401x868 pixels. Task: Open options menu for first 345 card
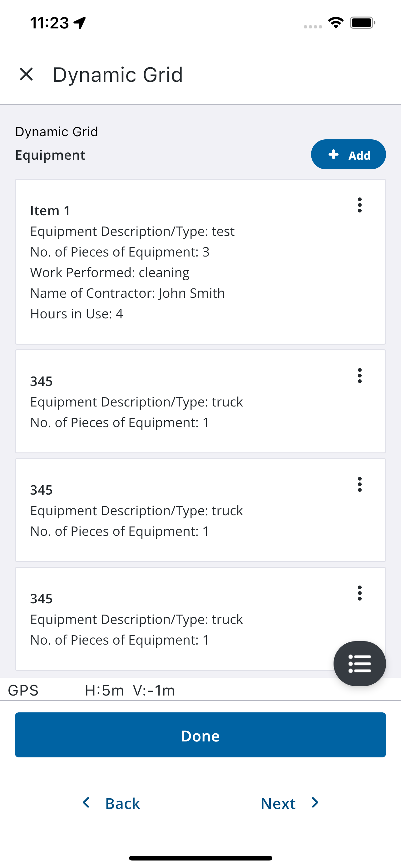pos(359,375)
